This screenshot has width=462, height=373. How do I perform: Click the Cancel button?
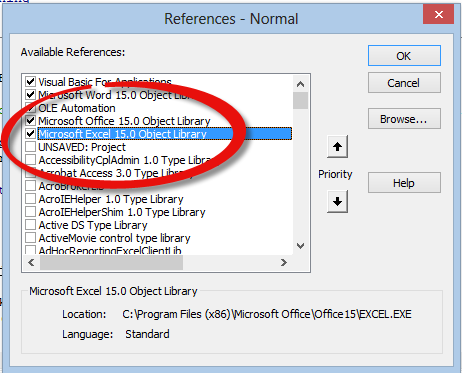point(404,83)
